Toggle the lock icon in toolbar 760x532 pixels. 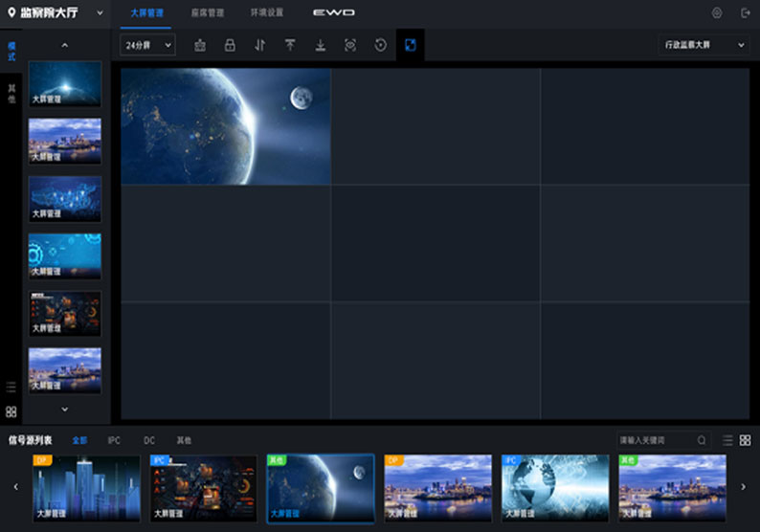click(230, 45)
